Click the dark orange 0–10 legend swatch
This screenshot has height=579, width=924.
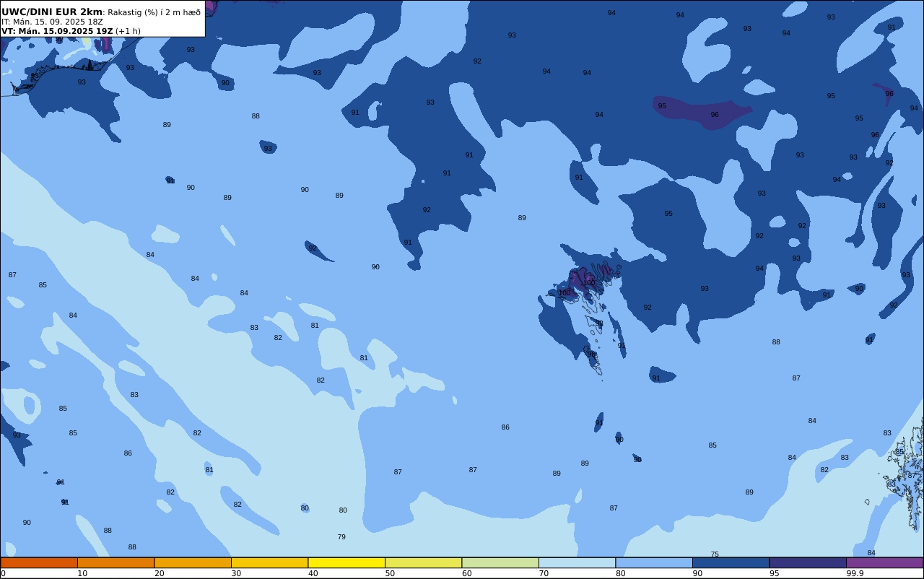39,562
